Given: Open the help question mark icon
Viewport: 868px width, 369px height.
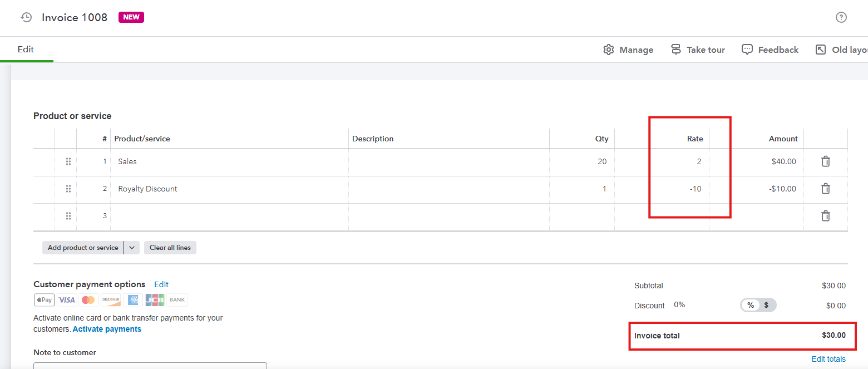Looking at the screenshot, I should click(x=841, y=17).
